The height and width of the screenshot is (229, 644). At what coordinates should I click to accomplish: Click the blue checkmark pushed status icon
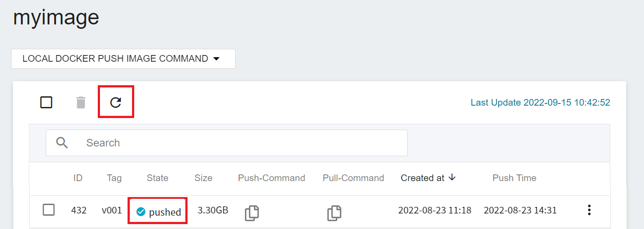(141, 212)
